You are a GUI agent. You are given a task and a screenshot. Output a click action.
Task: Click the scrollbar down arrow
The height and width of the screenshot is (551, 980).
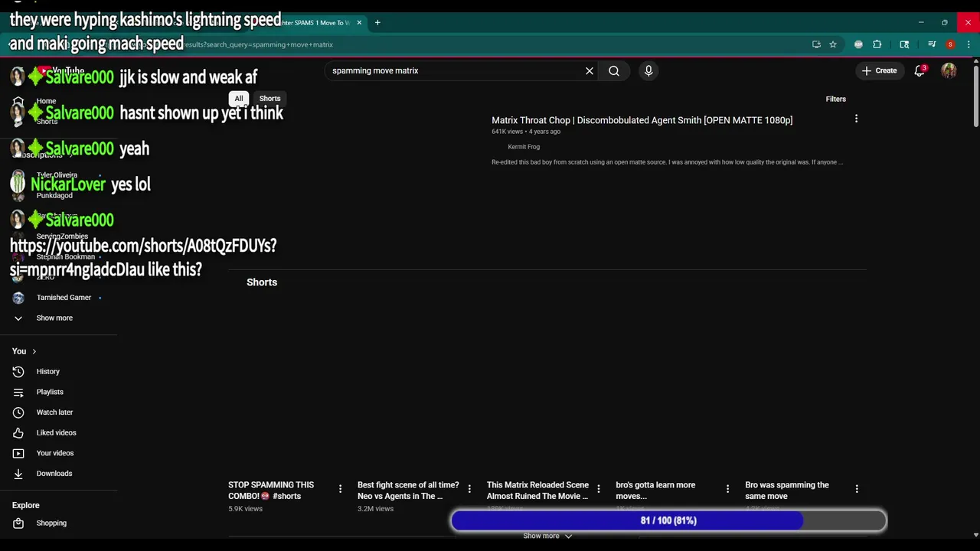click(975, 535)
